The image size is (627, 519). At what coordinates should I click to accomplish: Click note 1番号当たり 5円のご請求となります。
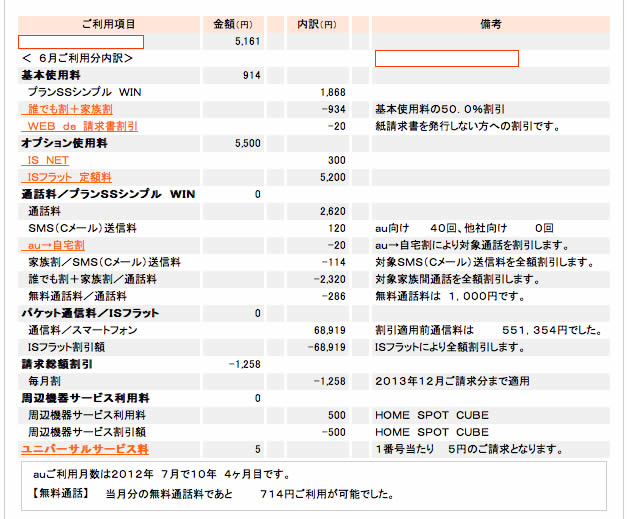(469, 449)
